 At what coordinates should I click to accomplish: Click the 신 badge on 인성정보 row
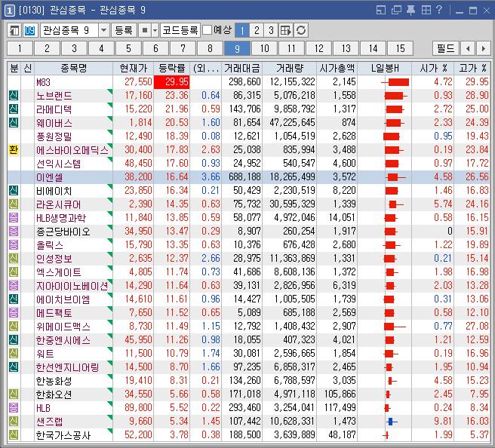[x=14, y=258]
